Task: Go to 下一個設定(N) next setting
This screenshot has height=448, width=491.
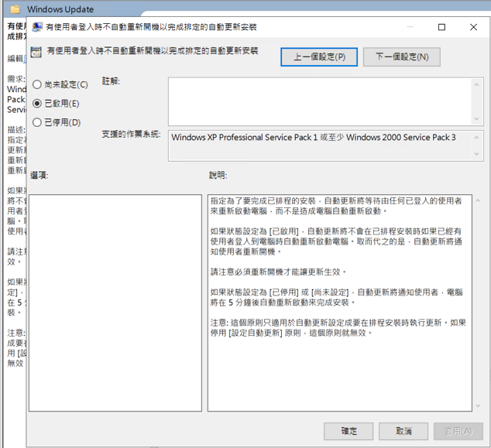Action: [402, 57]
